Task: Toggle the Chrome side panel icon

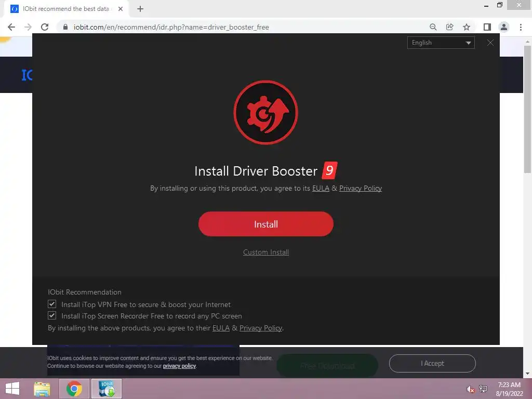Action: pyautogui.click(x=487, y=27)
